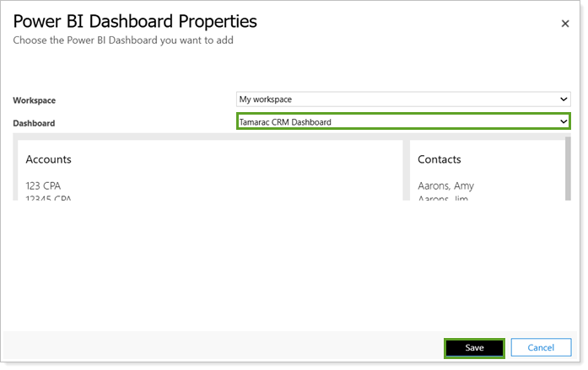Click the subtitle about choosing a dashboard
Screen dimensions: 588x370
tap(122, 40)
